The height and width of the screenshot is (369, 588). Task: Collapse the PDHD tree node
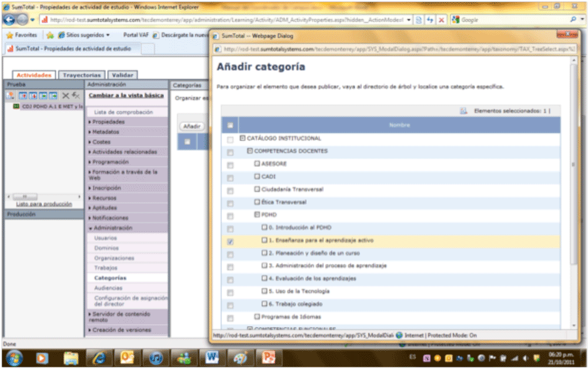(257, 215)
